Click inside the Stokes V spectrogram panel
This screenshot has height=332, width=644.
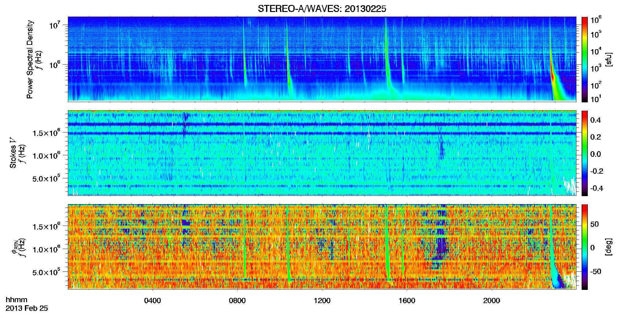322,153
